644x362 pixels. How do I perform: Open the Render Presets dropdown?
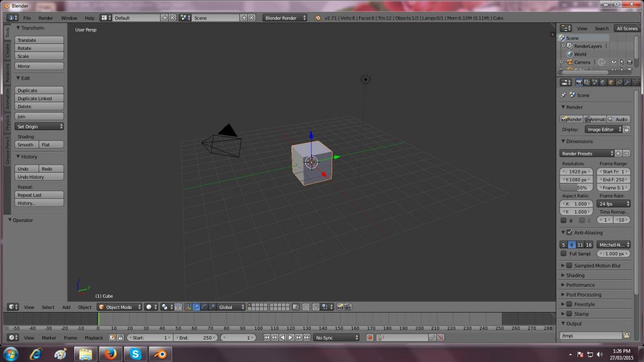click(x=587, y=153)
